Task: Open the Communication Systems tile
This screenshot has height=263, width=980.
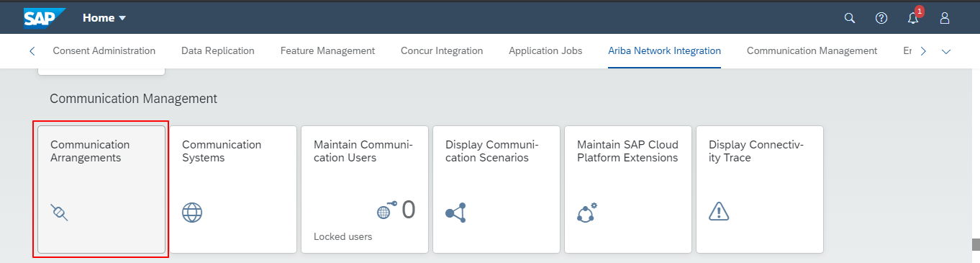Action: click(233, 190)
